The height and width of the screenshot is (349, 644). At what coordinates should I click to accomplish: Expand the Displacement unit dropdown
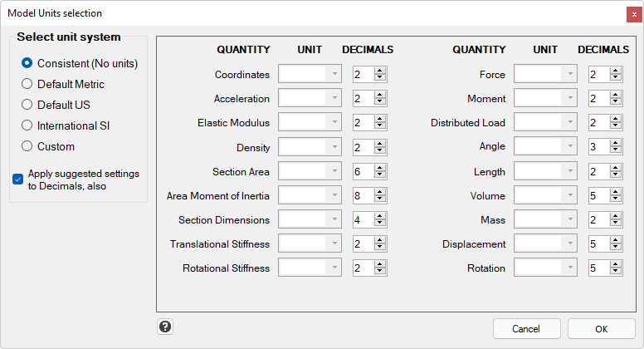click(545, 243)
